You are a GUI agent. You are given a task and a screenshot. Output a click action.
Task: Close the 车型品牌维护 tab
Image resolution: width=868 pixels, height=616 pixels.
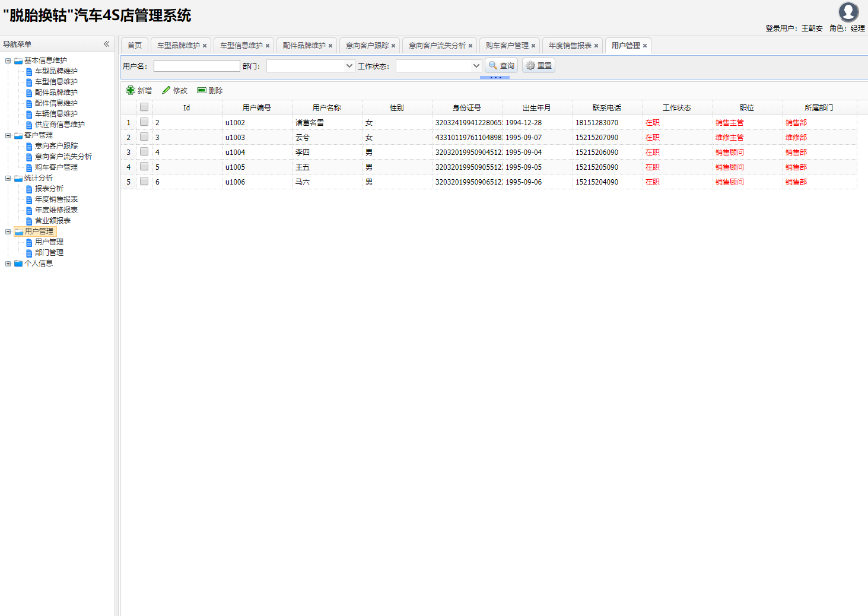tap(205, 46)
